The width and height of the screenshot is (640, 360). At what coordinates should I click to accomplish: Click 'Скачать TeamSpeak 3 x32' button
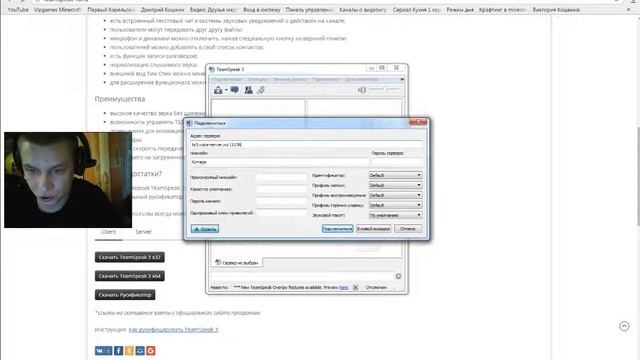[130, 257]
